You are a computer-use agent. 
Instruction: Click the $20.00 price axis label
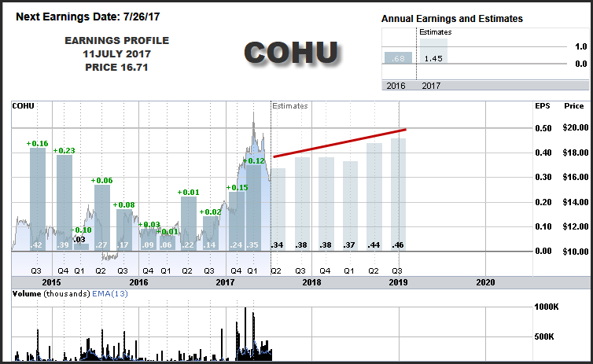coord(576,128)
